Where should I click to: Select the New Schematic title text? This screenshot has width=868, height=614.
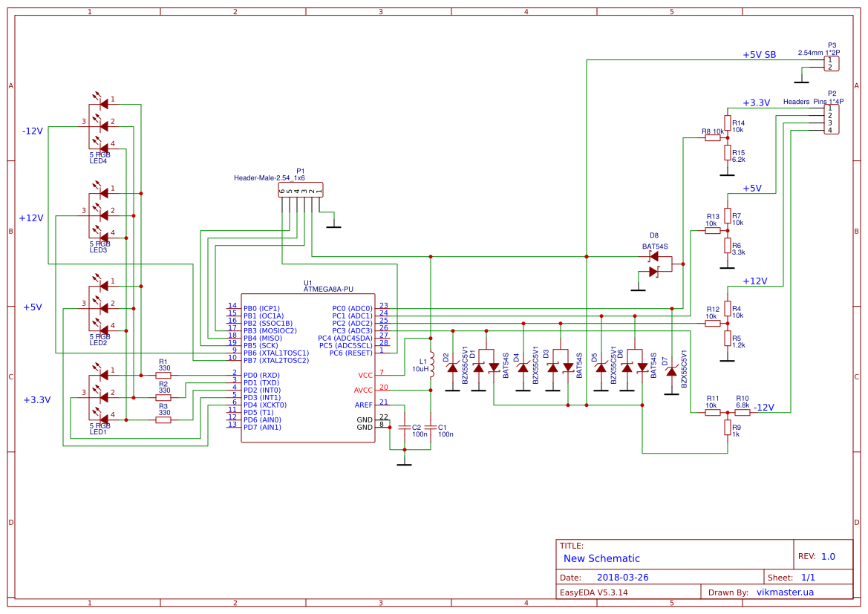click(601, 558)
